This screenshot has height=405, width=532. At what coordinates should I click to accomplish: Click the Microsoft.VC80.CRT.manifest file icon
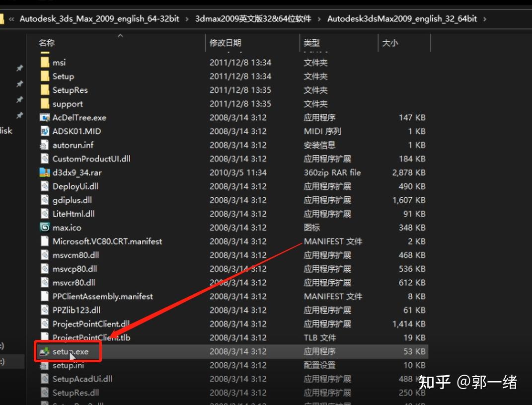[x=44, y=241]
